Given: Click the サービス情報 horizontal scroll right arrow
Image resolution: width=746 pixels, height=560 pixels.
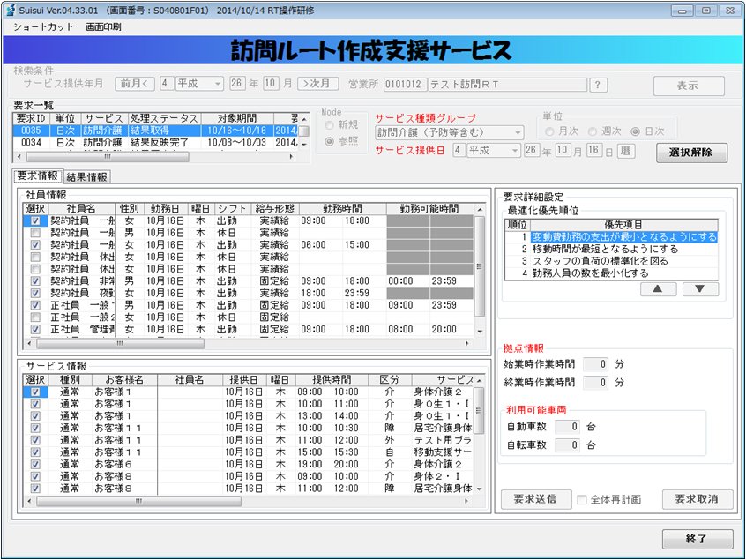Looking at the screenshot, I should click(x=467, y=501).
